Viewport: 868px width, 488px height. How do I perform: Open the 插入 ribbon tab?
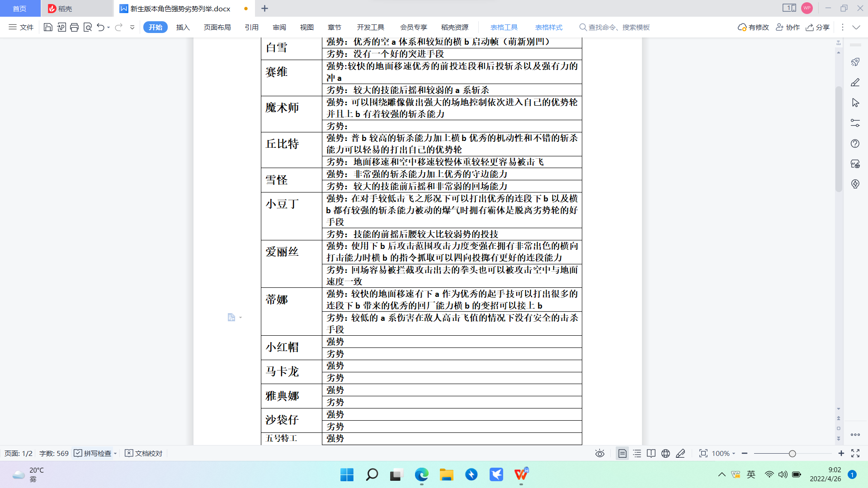coord(183,27)
